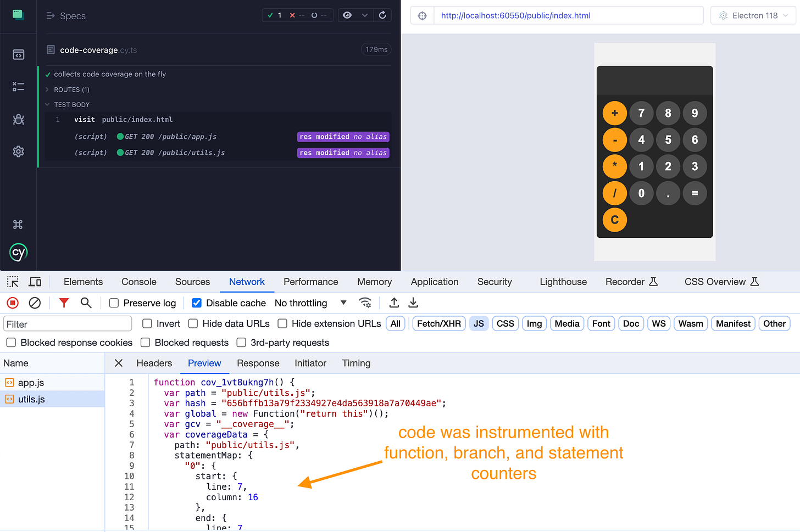Enable the Invert checkbox
Image resolution: width=800 pixels, height=532 pixels.
click(x=147, y=324)
